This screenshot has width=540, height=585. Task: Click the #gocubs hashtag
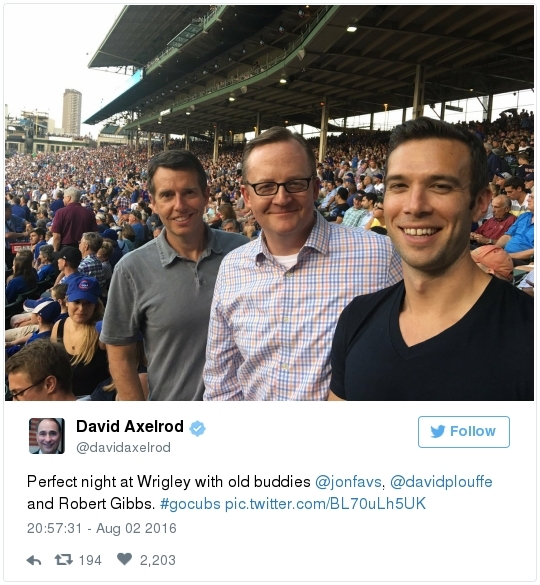point(190,504)
